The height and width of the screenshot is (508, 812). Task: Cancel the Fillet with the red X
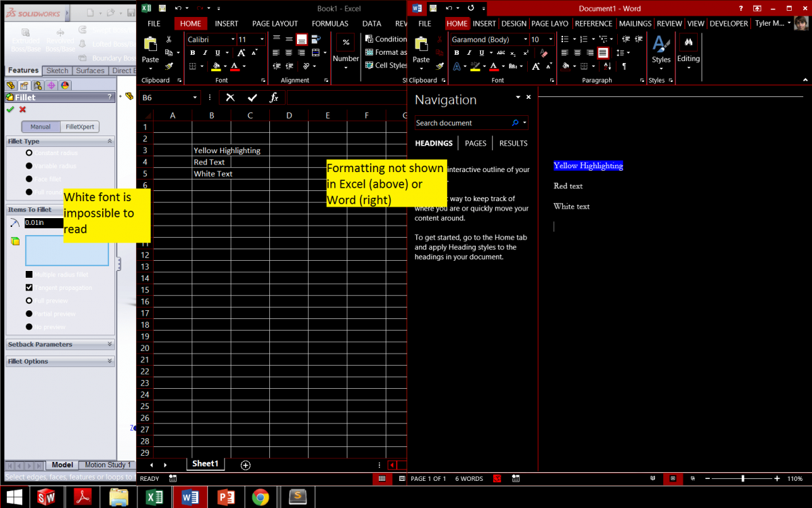(x=22, y=110)
